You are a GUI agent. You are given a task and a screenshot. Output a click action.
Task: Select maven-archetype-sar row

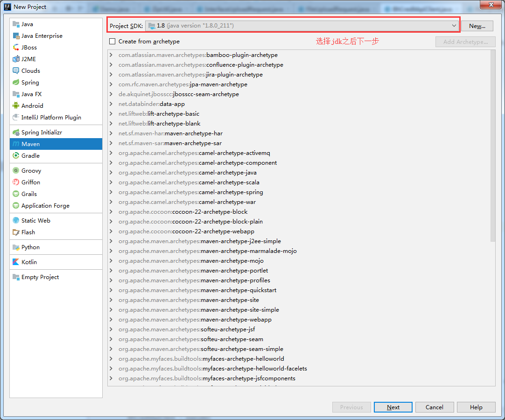tap(299, 143)
